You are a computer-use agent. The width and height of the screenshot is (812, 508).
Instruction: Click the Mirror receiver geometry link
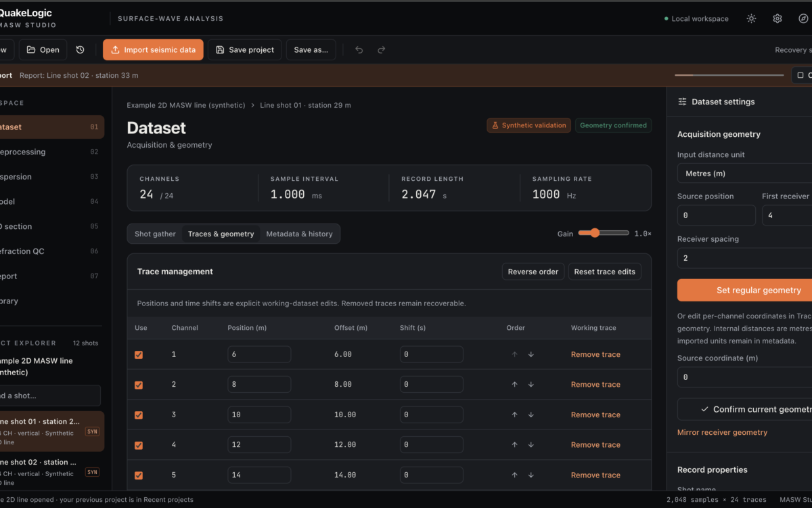[722, 432]
